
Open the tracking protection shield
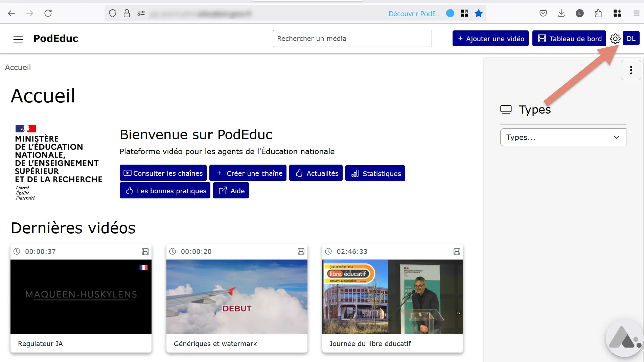pos(113,13)
